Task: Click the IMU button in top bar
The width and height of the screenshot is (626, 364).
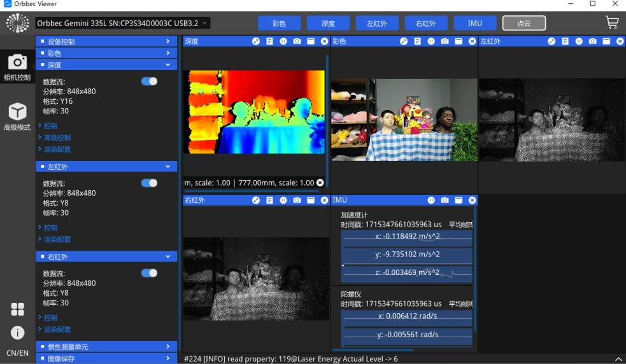Action: tap(474, 24)
